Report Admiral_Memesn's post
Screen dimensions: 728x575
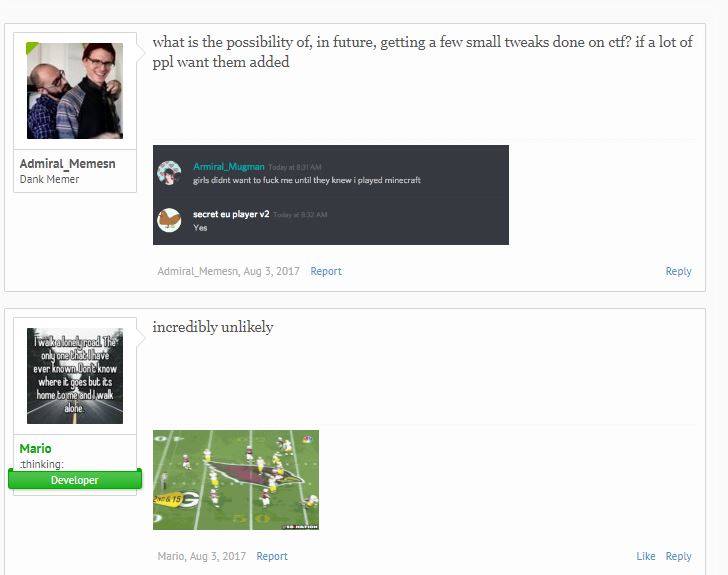326,271
